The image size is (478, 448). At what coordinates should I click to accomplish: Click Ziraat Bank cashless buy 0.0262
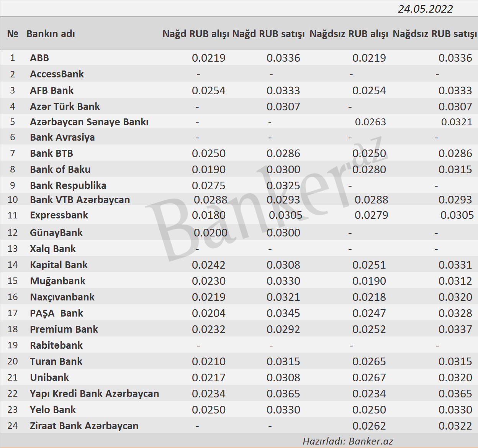click(x=369, y=426)
